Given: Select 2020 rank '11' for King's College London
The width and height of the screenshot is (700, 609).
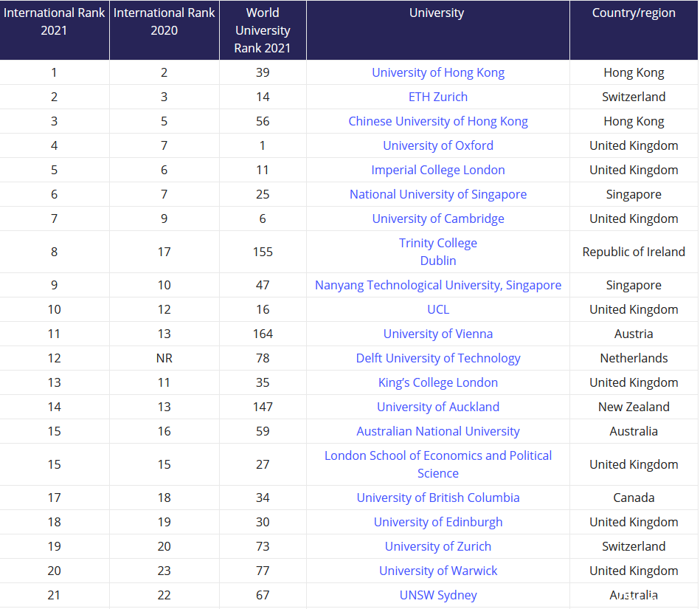Looking at the screenshot, I should pyautogui.click(x=164, y=382).
